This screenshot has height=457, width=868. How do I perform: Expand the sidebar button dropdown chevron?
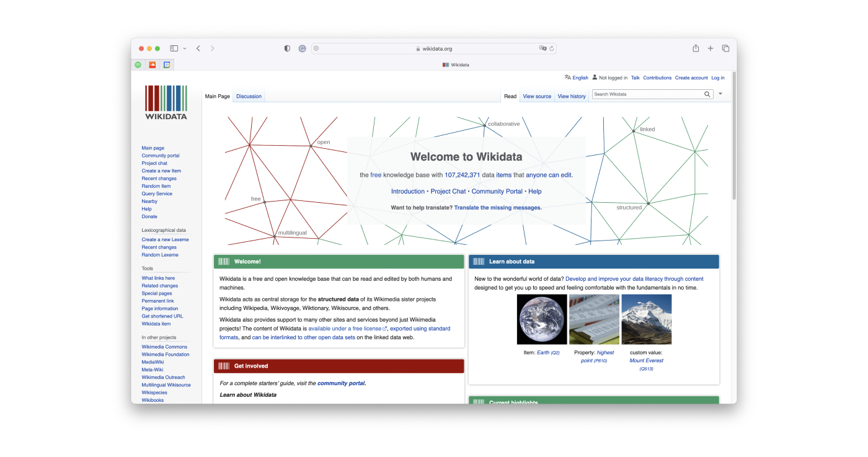coord(185,48)
